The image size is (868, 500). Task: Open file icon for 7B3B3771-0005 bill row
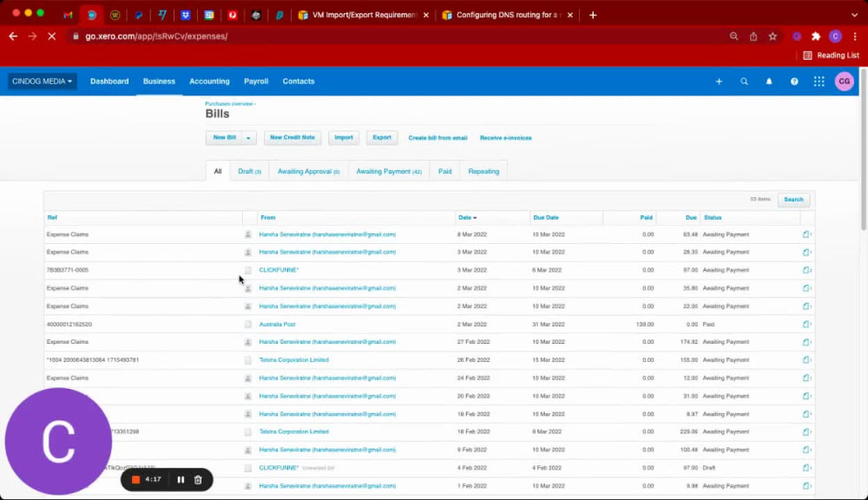806,270
